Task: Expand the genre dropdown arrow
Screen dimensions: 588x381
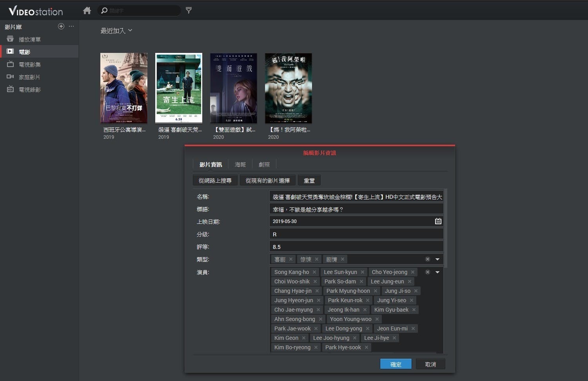Action: 437,259
